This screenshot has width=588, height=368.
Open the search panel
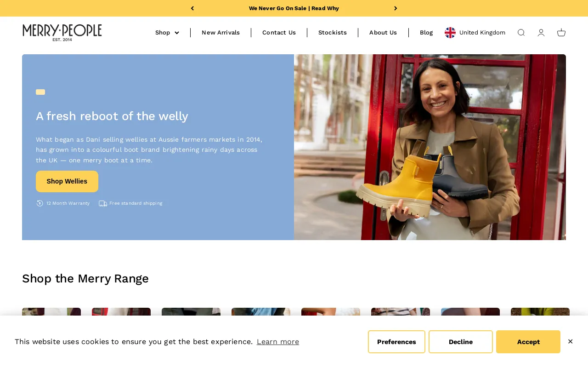pos(521,33)
